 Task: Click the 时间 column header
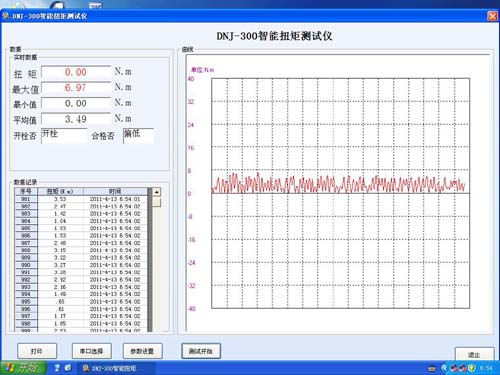click(x=115, y=191)
